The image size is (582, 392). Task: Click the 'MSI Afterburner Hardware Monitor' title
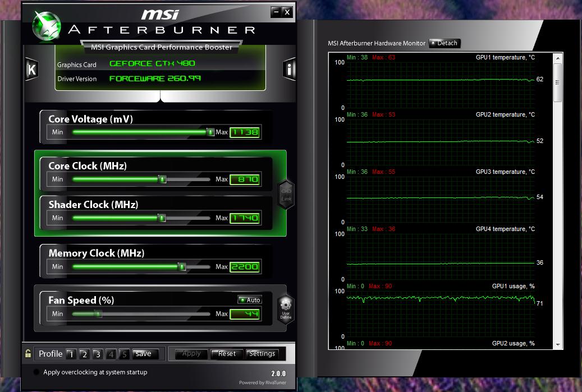tap(377, 43)
